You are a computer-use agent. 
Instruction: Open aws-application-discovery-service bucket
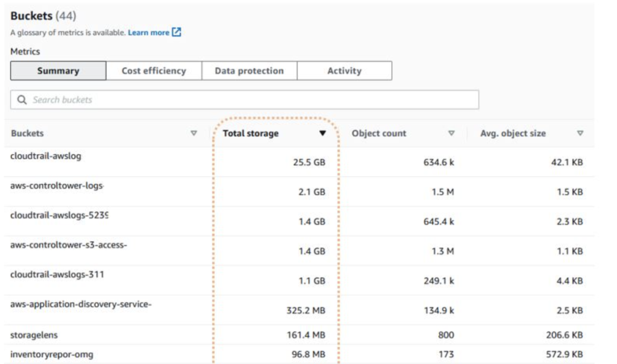coord(81,304)
